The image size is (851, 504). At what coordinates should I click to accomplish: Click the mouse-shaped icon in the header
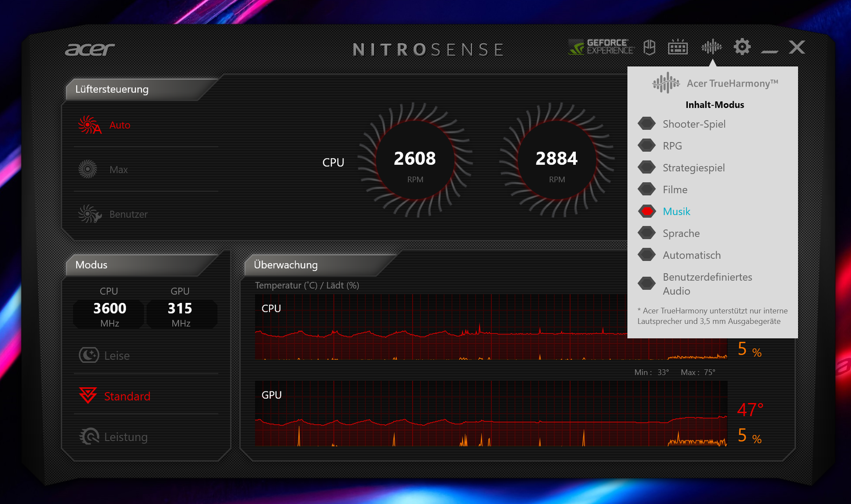coord(649,47)
